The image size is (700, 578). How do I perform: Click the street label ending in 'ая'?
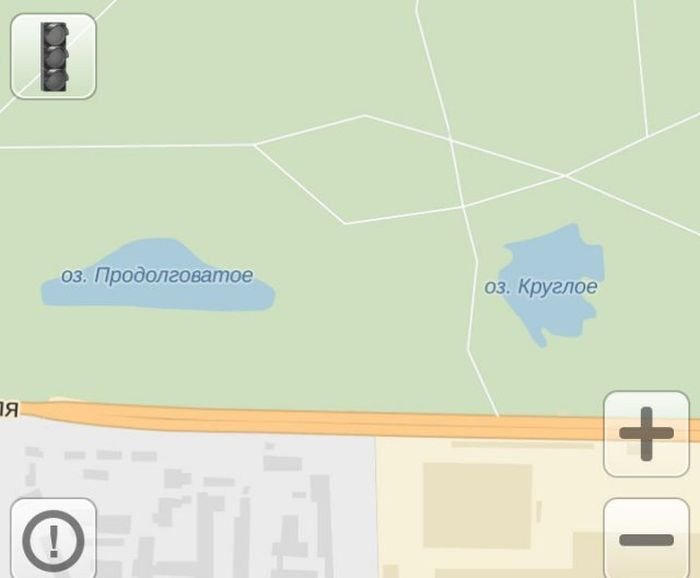click(x=9, y=409)
